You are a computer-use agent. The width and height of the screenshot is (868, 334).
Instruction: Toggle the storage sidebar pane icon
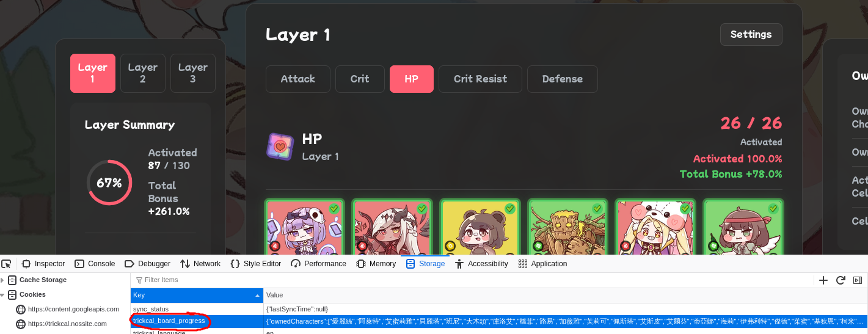858,280
